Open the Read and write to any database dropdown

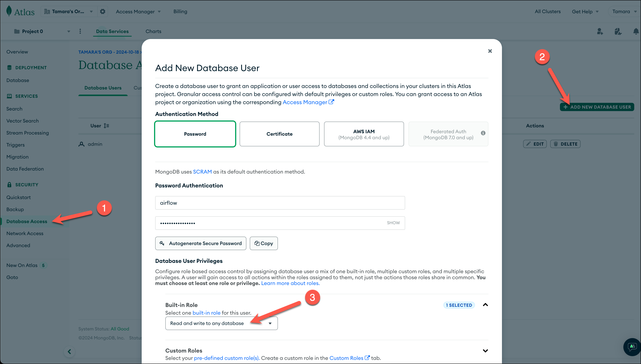(221, 323)
